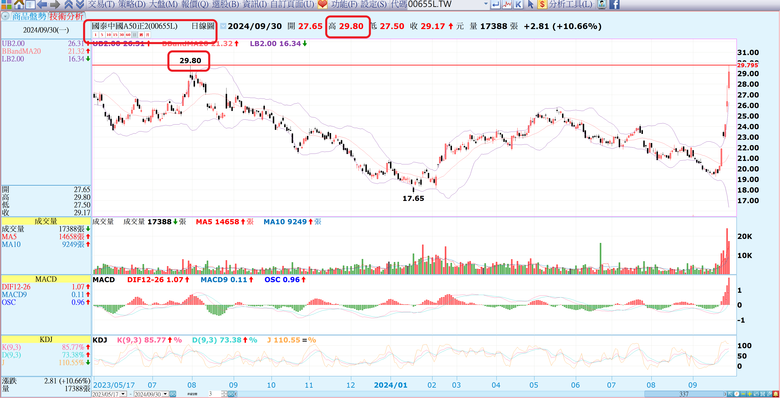Open the line chart icon in toolbar

pyautogui.click(x=507, y=4)
